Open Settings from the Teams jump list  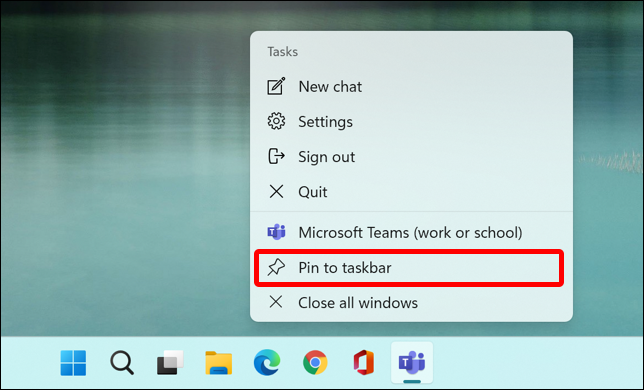(x=411, y=122)
